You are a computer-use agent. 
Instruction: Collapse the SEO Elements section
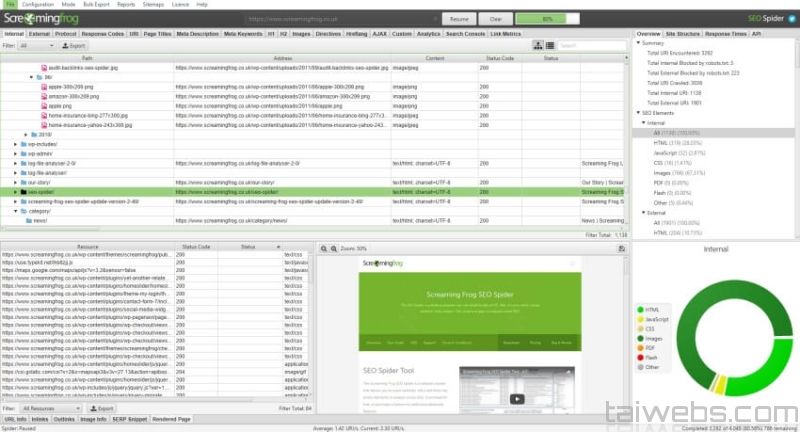pos(638,113)
